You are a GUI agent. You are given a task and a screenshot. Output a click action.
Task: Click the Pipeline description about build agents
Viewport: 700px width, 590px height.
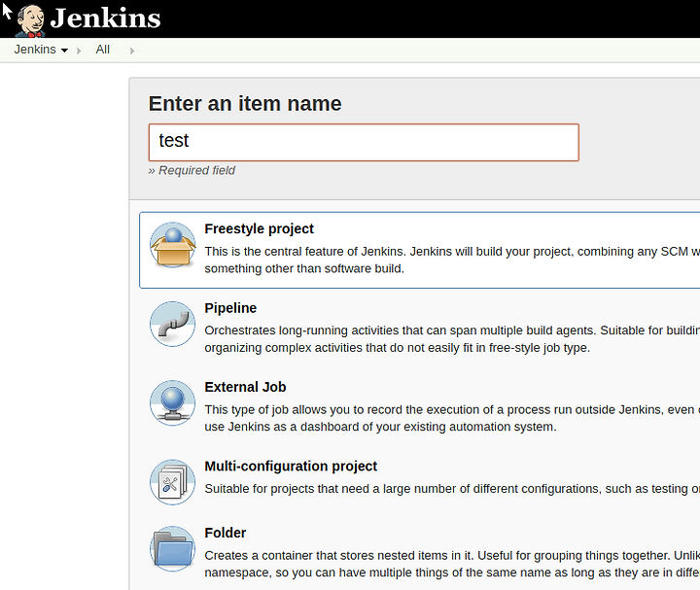[x=452, y=339]
